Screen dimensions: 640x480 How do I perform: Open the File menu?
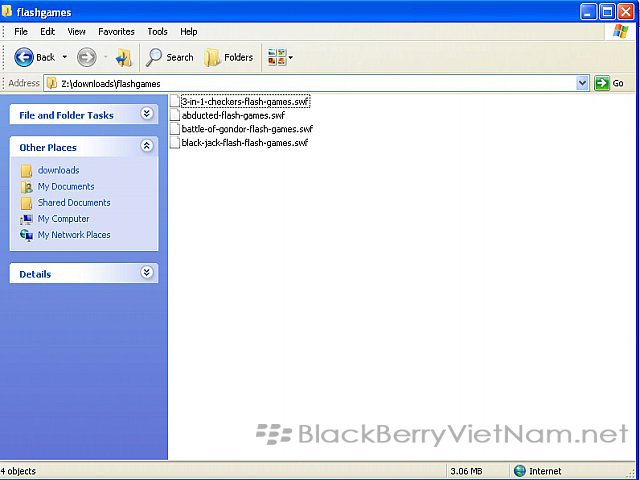tap(21, 31)
